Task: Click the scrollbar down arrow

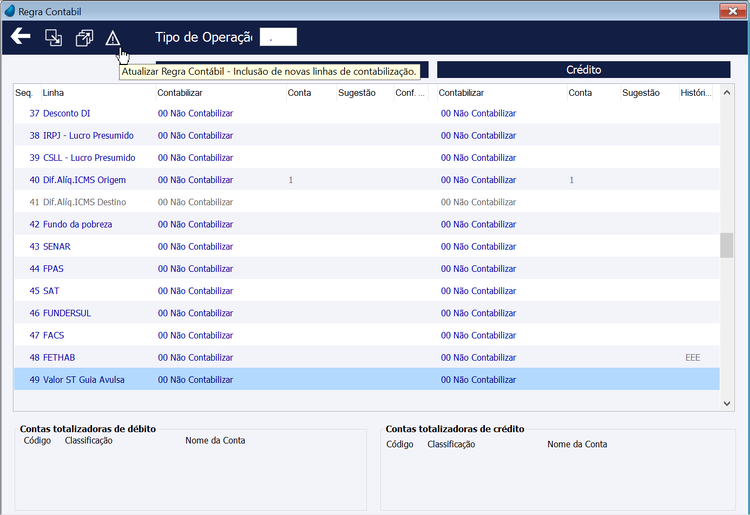Action: (x=727, y=404)
